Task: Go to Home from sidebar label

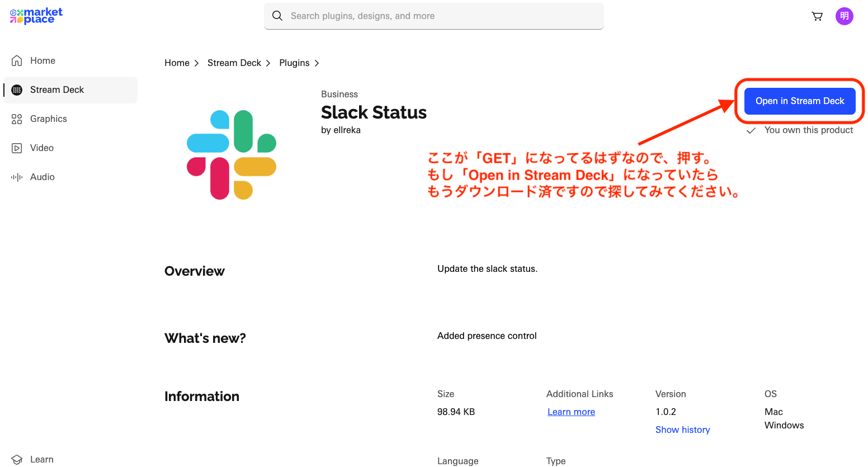Action: tap(43, 60)
